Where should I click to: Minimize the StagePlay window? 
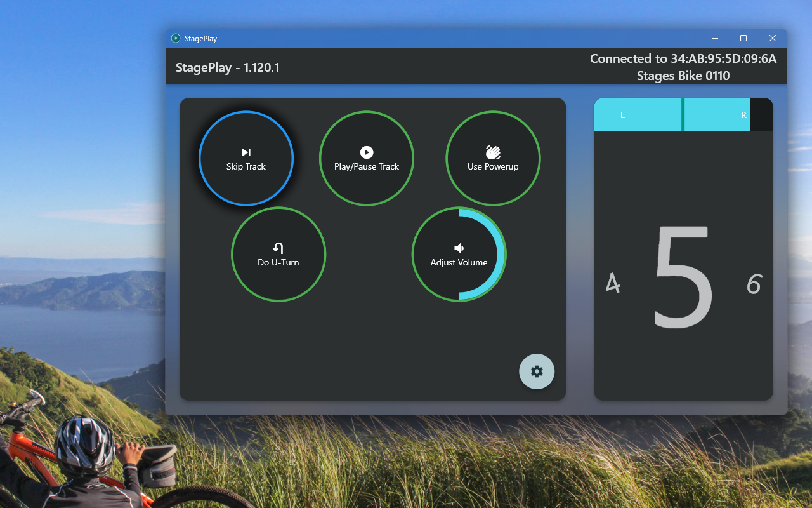click(714, 38)
